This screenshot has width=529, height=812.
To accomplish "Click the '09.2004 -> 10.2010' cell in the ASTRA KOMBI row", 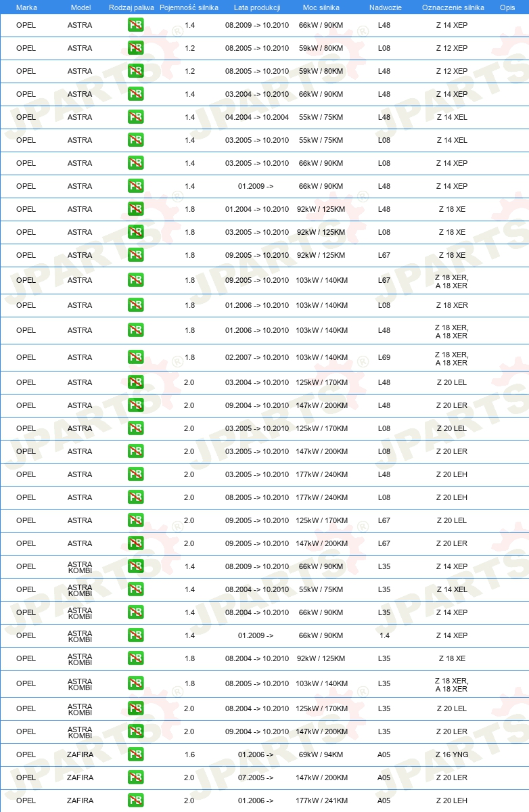I will 257,731.
